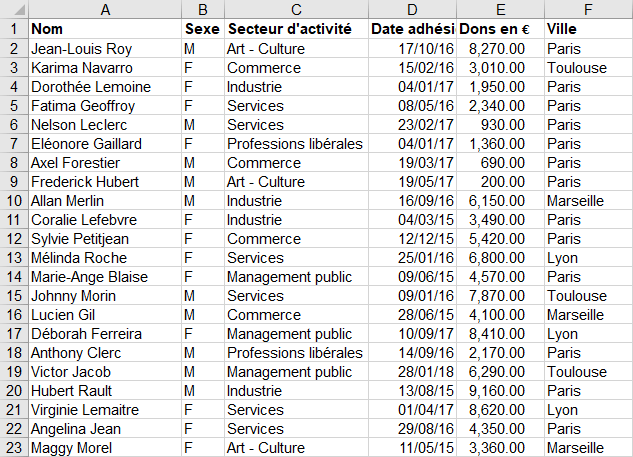This screenshot has height=457, width=633.
Task: Click donation amount 9,160.00
Action: [500, 391]
